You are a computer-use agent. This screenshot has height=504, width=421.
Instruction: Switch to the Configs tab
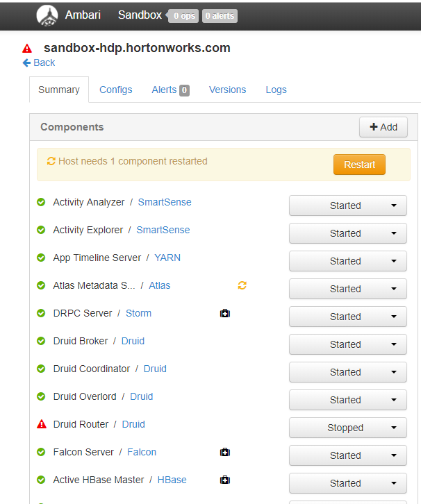click(x=115, y=90)
